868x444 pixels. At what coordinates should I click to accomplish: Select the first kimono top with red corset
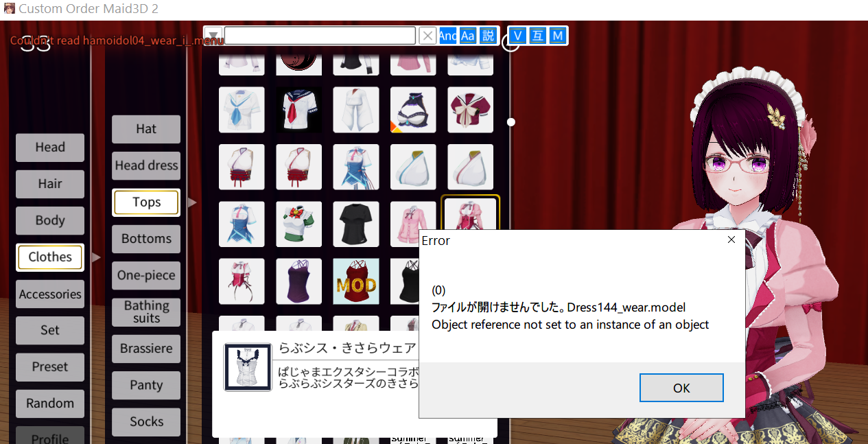point(242,167)
